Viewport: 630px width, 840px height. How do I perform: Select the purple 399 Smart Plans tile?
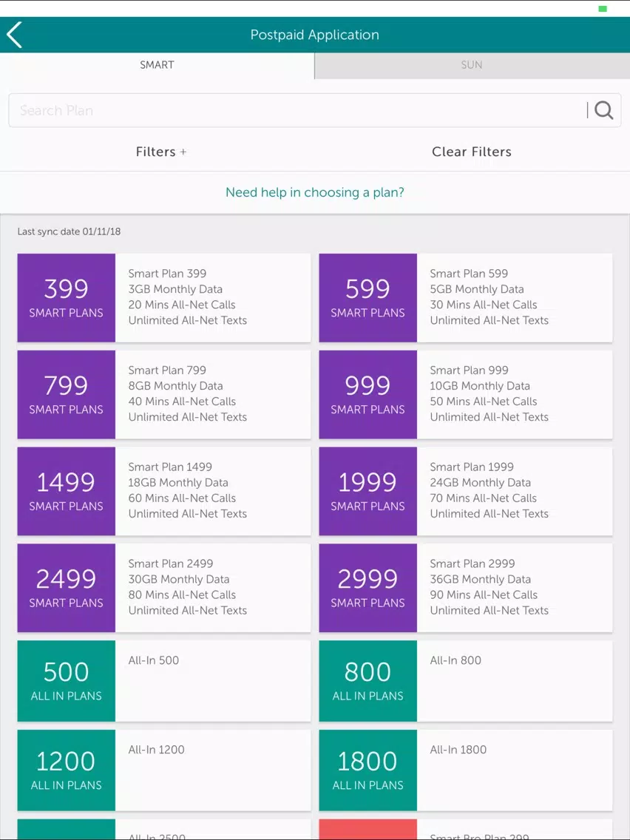[67, 298]
